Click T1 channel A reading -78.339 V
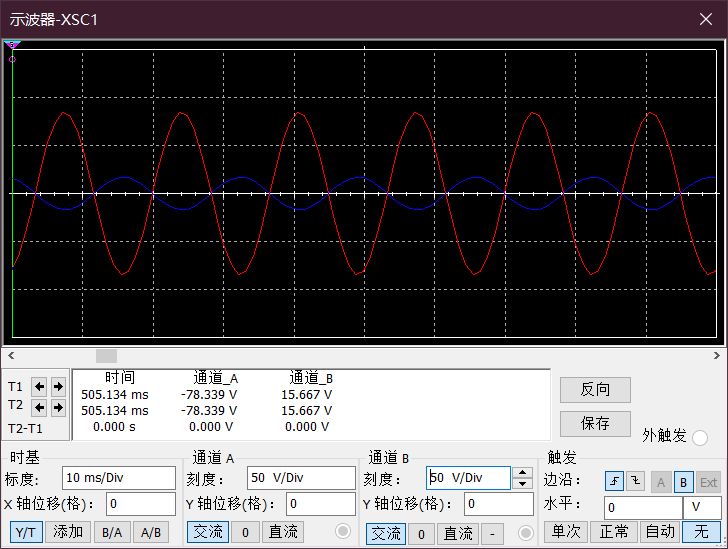728x549 pixels. (x=209, y=395)
